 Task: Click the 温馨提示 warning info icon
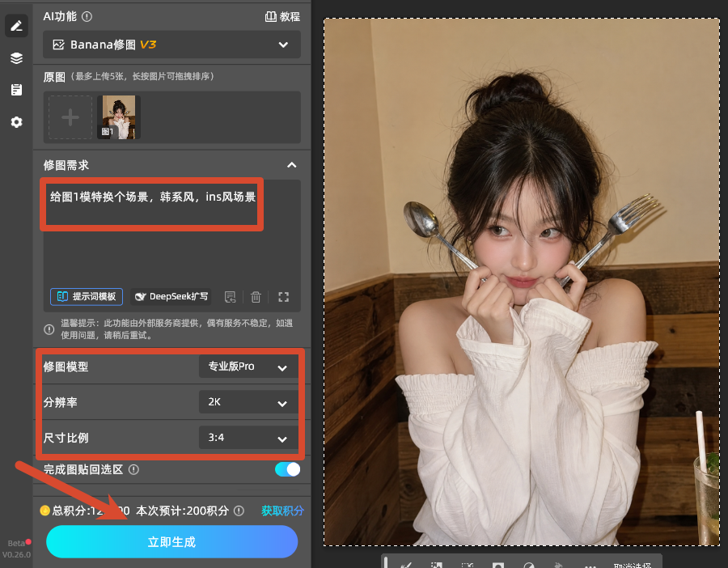pos(49,329)
